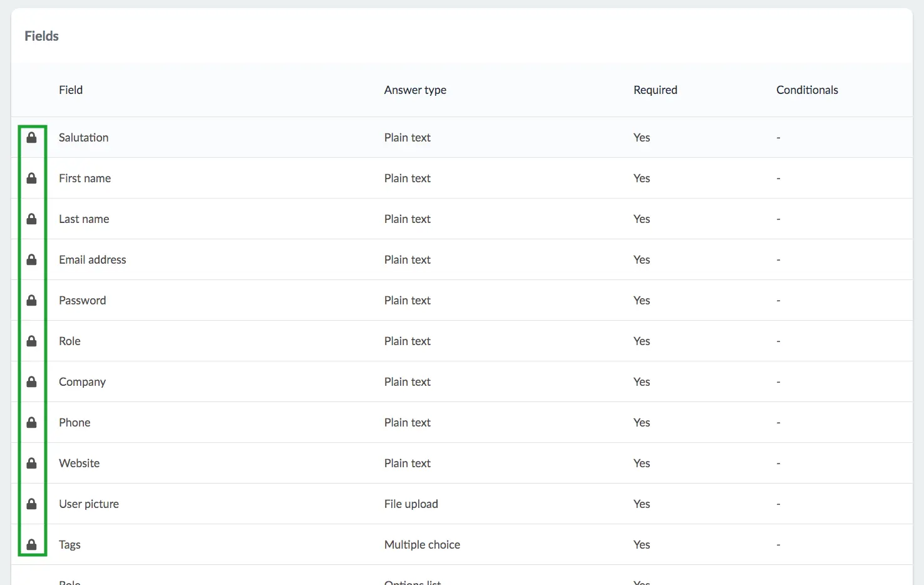Screen dimensions: 924x585
Task: Click the lock icon beside Password
Action: pyautogui.click(x=31, y=300)
